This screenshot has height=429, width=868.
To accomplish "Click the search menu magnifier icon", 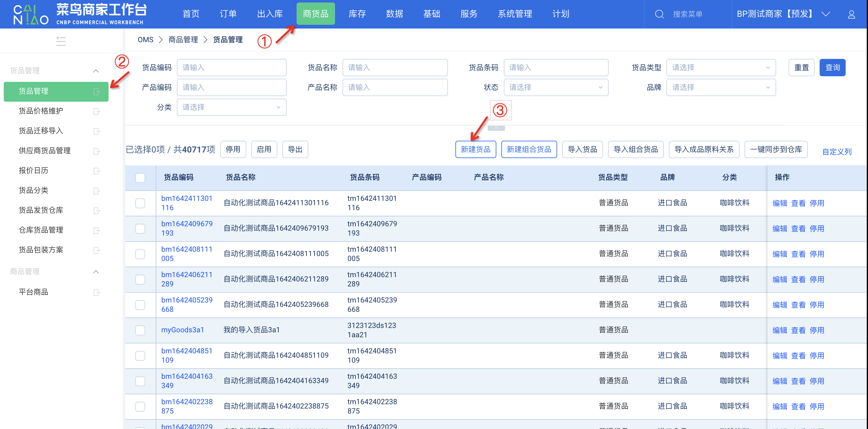I will (x=659, y=14).
